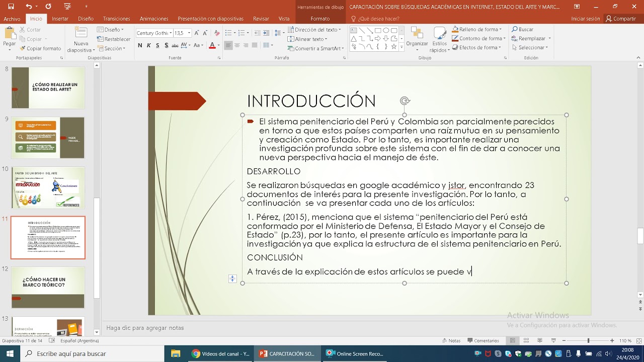Switch to Formato drawing tools tab
This screenshot has width=644, height=362.
(x=320, y=19)
